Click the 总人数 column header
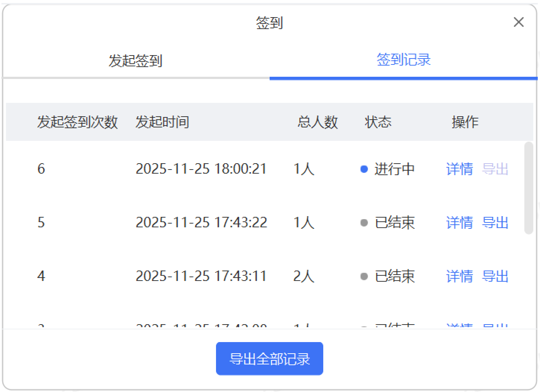The image size is (540, 392). point(317,122)
